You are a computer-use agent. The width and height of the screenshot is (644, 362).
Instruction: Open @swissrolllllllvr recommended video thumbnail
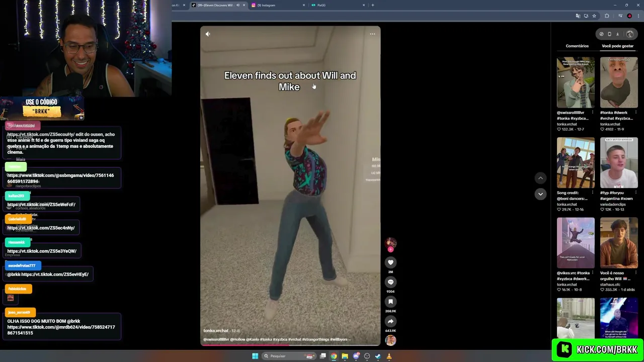point(576,82)
